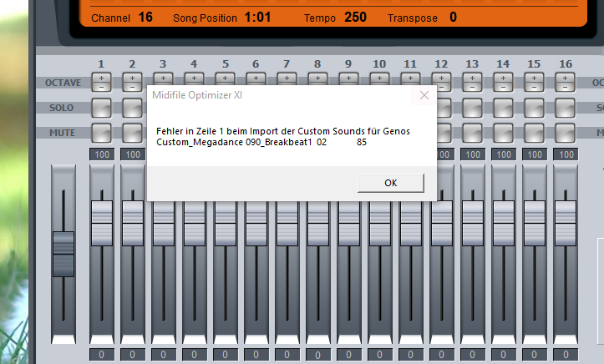Click the Tempo value 250 in display
Viewport: 604px width, 364px height.
pyautogui.click(x=354, y=17)
